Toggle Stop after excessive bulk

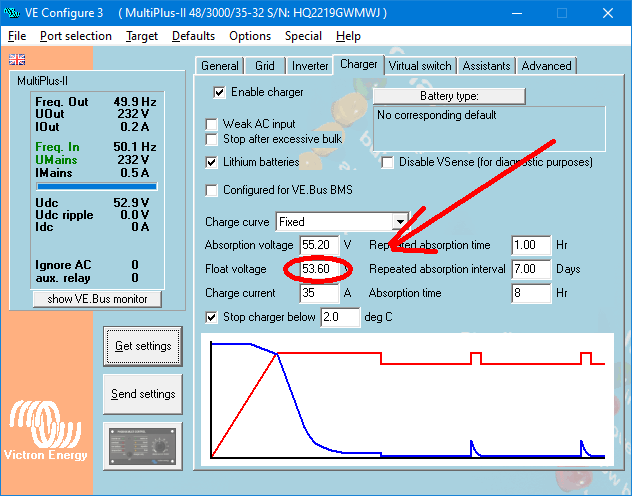212,140
